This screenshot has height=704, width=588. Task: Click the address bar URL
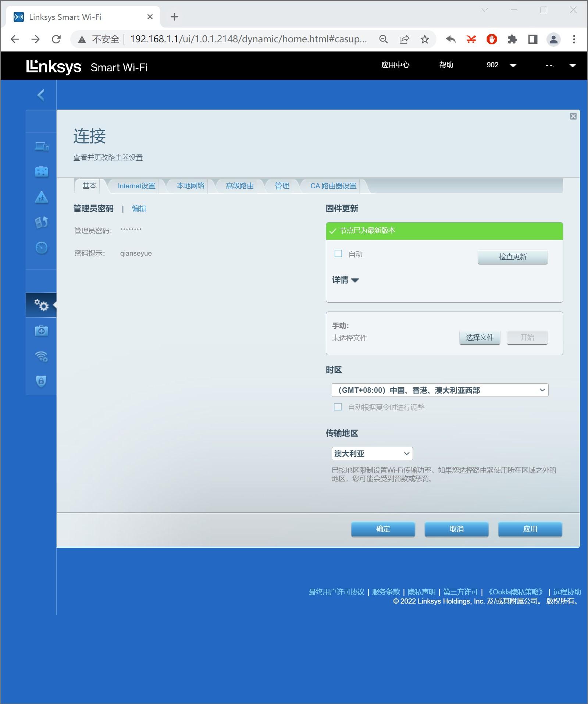point(248,39)
